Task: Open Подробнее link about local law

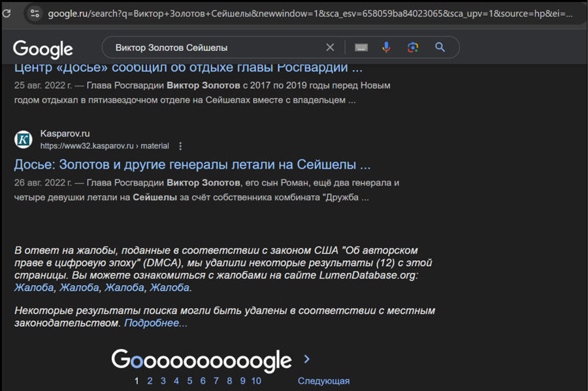Action: pyautogui.click(x=155, y=323)
